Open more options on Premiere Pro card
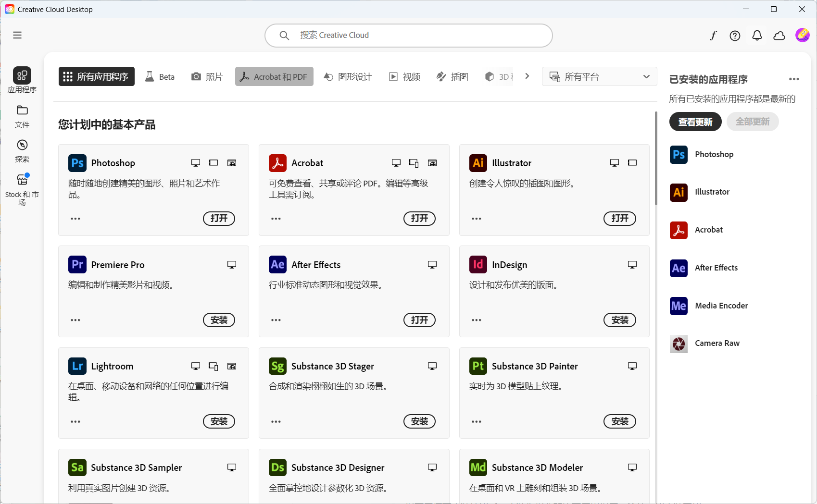 tap(75, 320)
